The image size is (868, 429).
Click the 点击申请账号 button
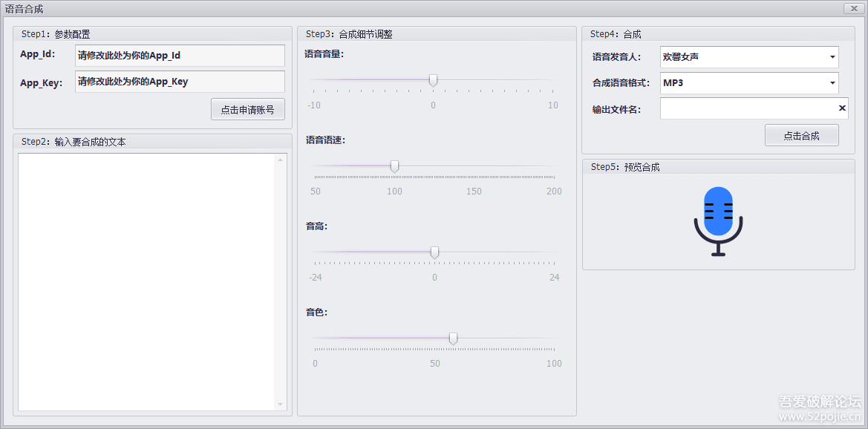click(247, 110)
